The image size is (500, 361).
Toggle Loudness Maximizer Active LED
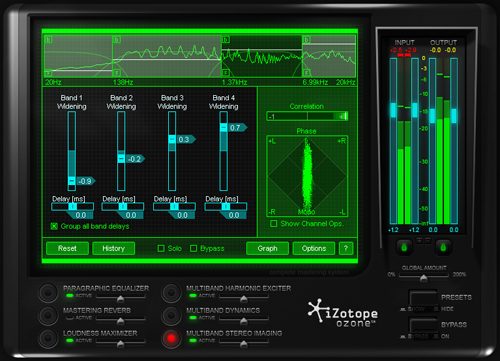pyautogui.click(x=70, y=340)
